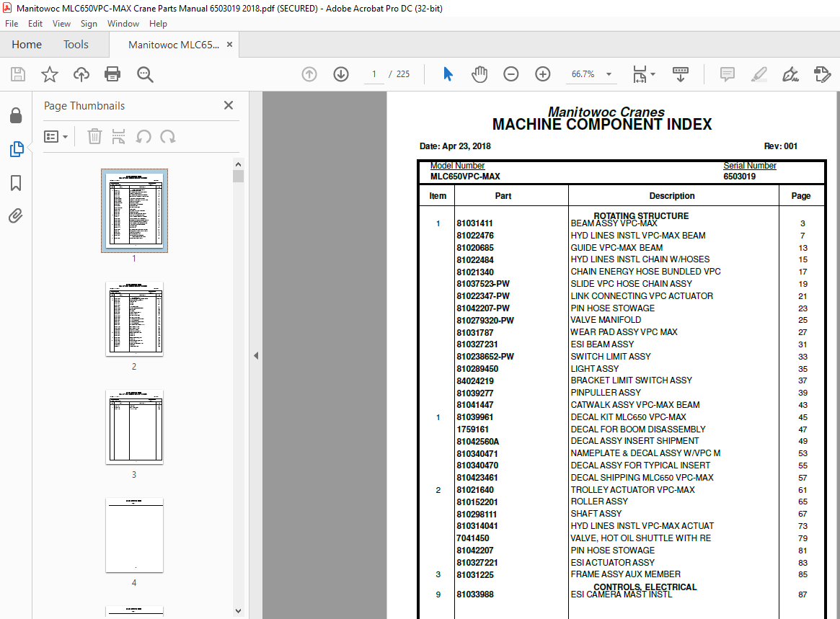Click description FRAME ASSY AUX MEMBER
The height and width of the screenshot is (619, 840).
coord(626,574)
